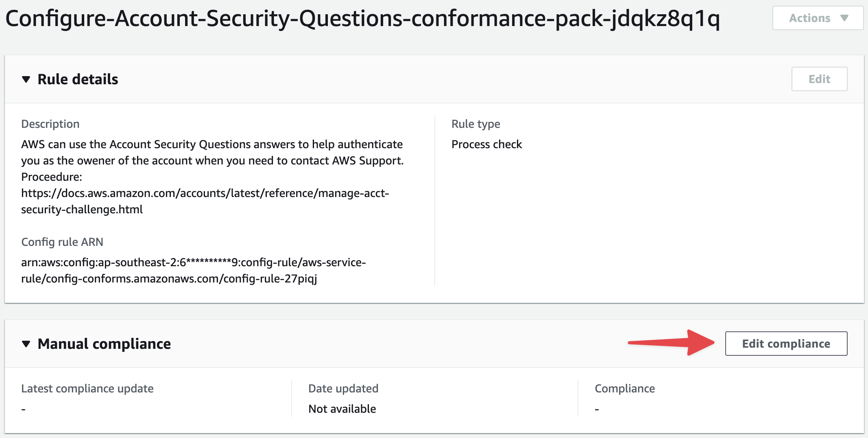This screenshot has width=868, height=438.
Task: Click the conformance pack rule title
Action: pyautogui.click(x=362, y=19)
